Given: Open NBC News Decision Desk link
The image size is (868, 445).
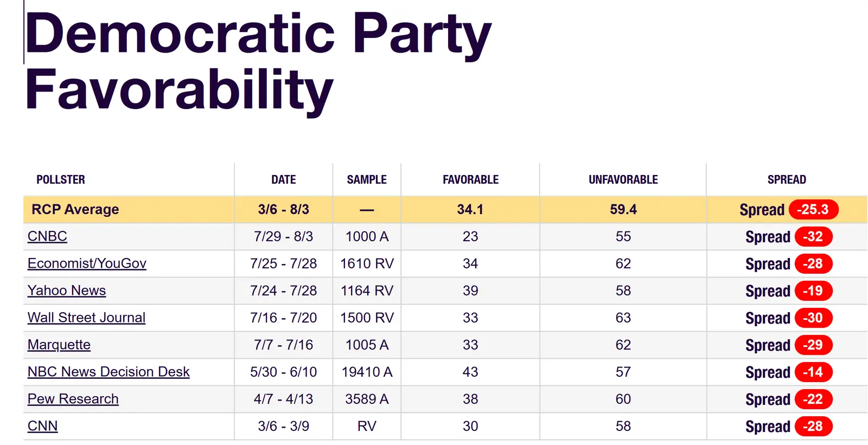Looking at the screenshot, I should [108, 372].
